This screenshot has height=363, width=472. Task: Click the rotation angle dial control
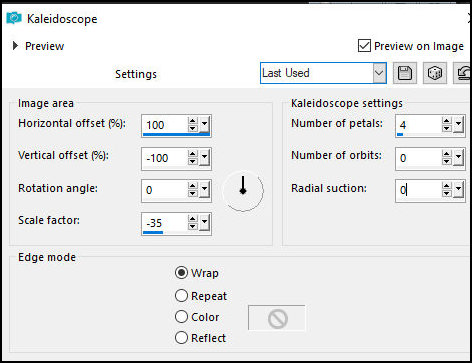(243, 191)
